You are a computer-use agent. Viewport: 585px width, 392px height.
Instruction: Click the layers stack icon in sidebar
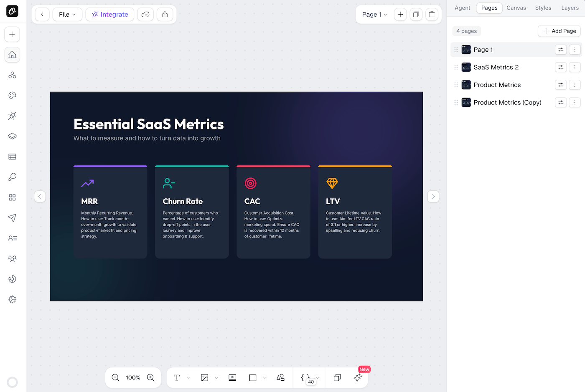(12, 136)
